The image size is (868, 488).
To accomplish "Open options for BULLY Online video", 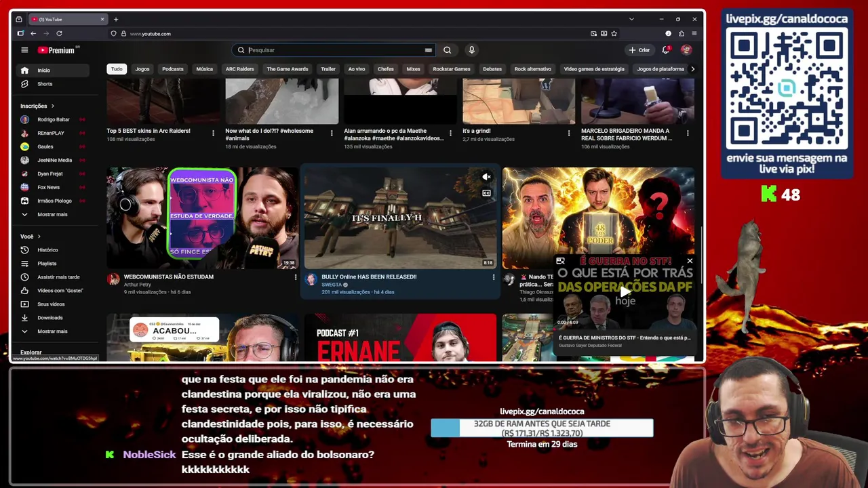I will point(493,277).
